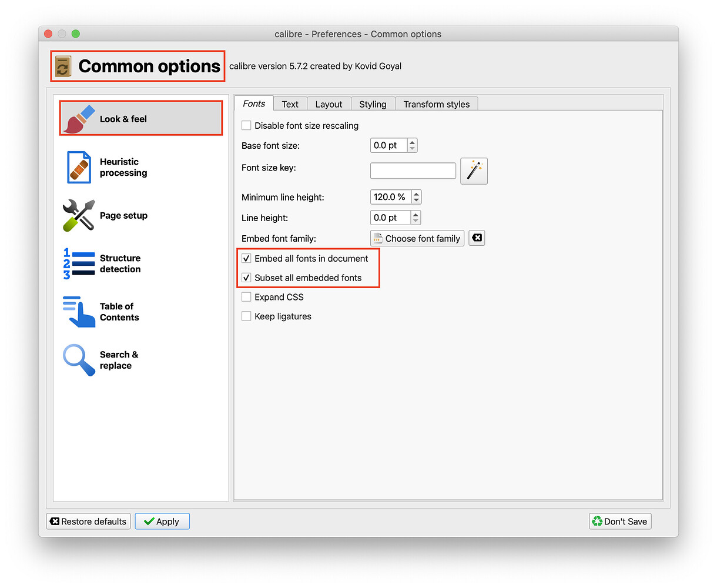Screen dimensions: 717x588
Task: Switch to Transform styles tab
Action: pyautogui.click(x=437, y=104)
